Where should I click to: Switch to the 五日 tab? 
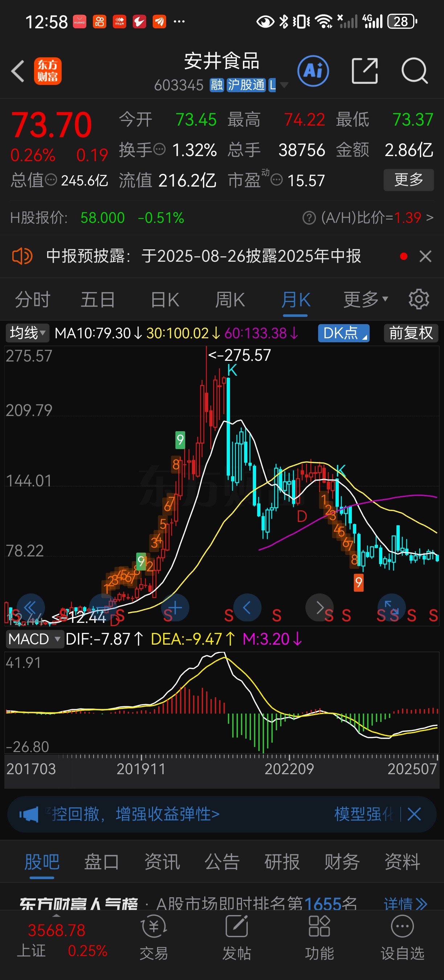click(x=98, y=299)
